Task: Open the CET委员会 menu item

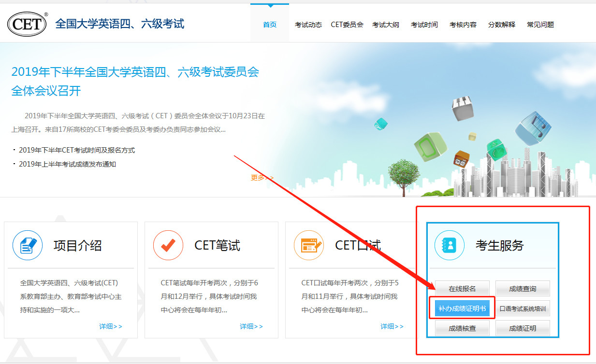Action: [347, 25]
